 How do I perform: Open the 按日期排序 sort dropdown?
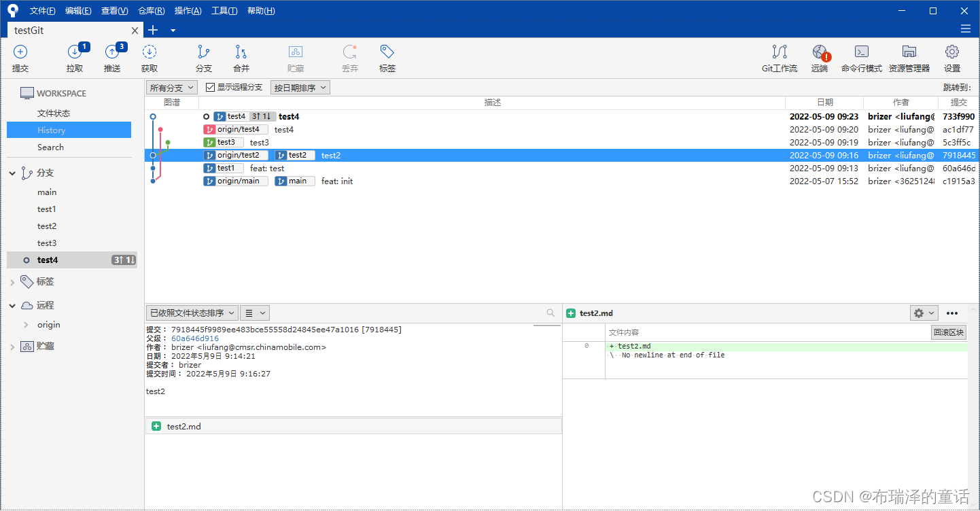pyautogui.click(x=300, y=88)
